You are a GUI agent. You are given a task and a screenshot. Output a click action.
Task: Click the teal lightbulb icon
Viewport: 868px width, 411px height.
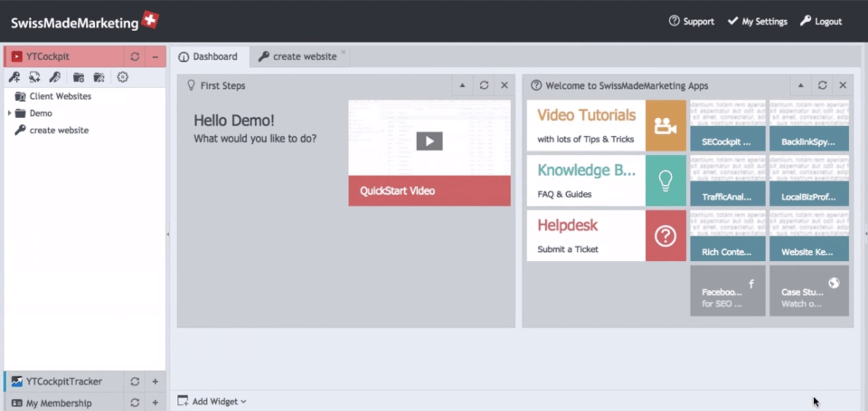(666, 181)
